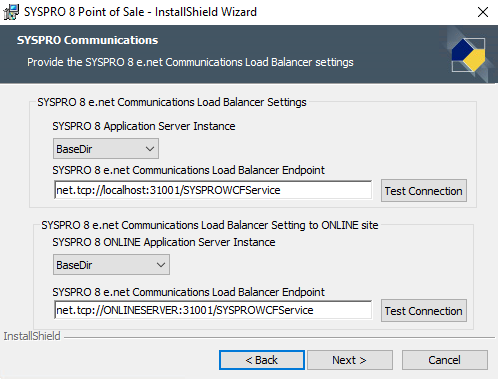
Task: Proceed with the Next > button
Action: pos(350,360)
